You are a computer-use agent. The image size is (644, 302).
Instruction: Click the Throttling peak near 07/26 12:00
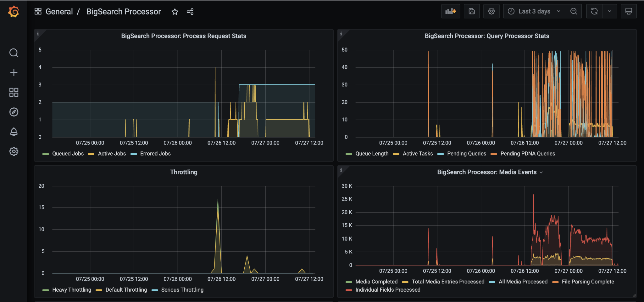218,200
